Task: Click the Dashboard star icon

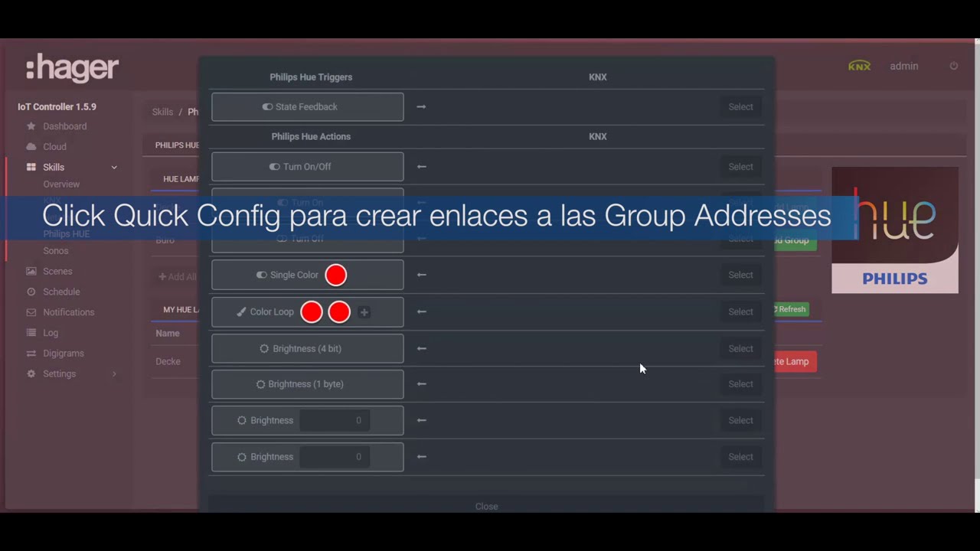Action: [x=31, y=126]
